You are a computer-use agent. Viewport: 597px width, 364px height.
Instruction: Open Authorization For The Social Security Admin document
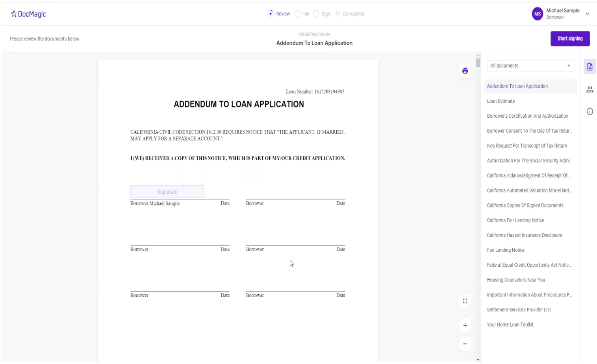[x=530, y=161]
